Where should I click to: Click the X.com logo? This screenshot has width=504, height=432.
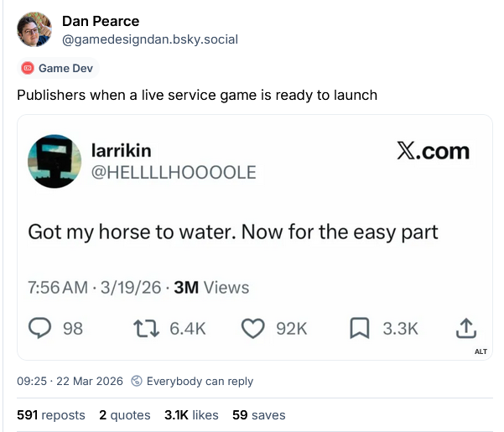point(433,151)
